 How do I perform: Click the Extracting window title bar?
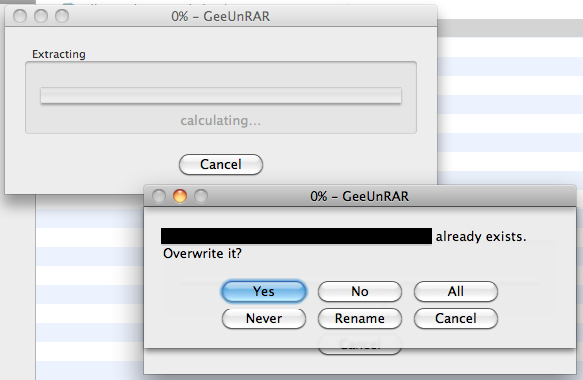[221, 16]
